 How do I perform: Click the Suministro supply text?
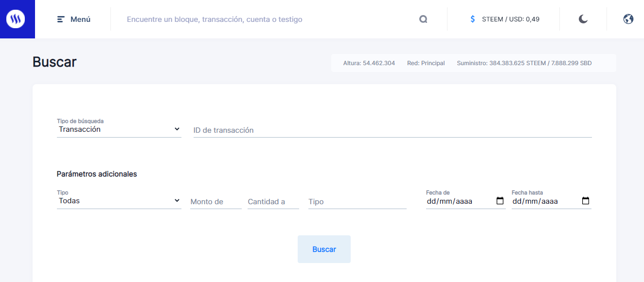(524, 63)
